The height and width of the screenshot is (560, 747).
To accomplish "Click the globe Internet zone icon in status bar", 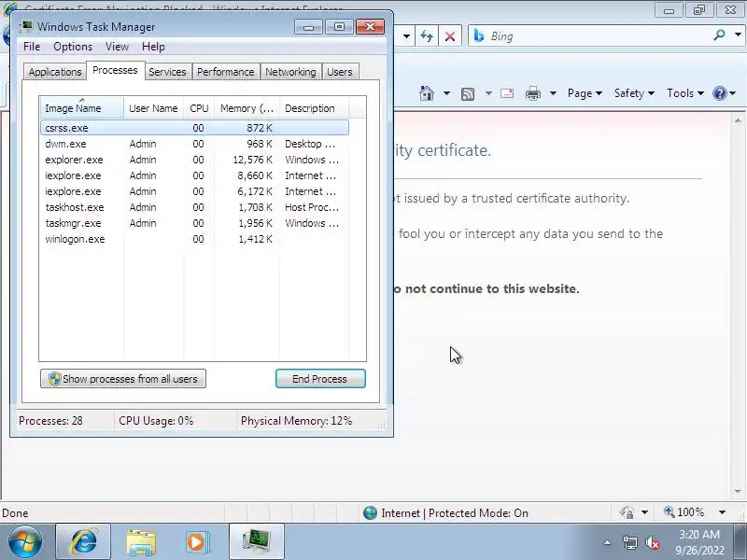I will [x=370, y=512].
